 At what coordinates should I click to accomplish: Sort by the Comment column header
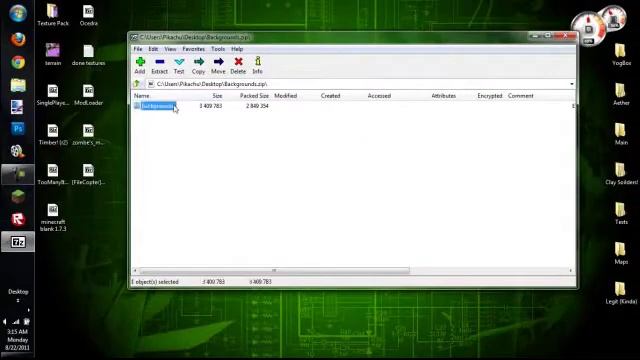tap(520, 96)
